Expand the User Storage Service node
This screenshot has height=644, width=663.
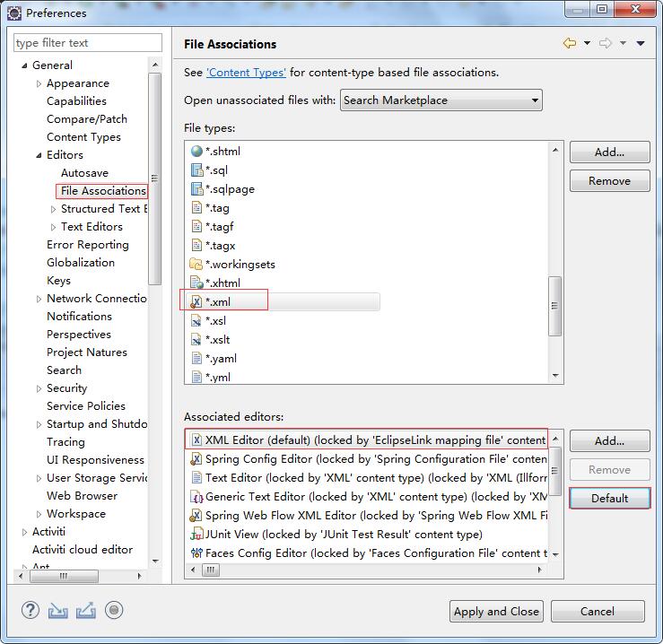point(39,478)
